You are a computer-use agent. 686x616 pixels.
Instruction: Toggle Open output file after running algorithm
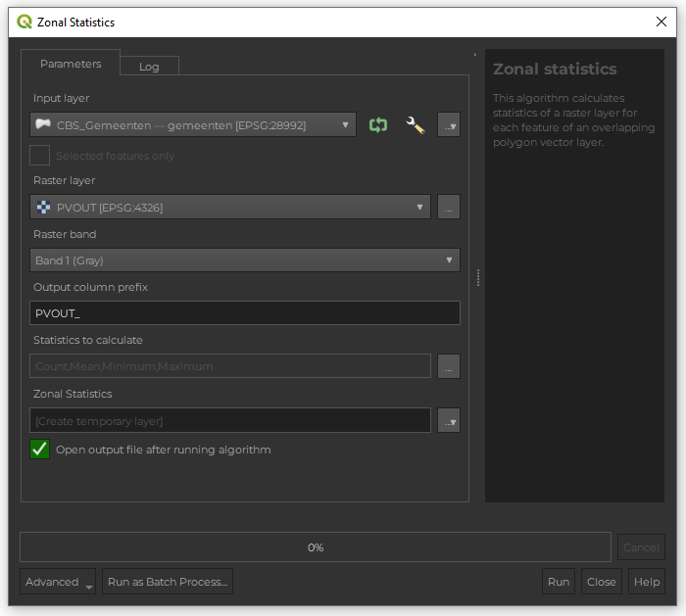point(40,450)
